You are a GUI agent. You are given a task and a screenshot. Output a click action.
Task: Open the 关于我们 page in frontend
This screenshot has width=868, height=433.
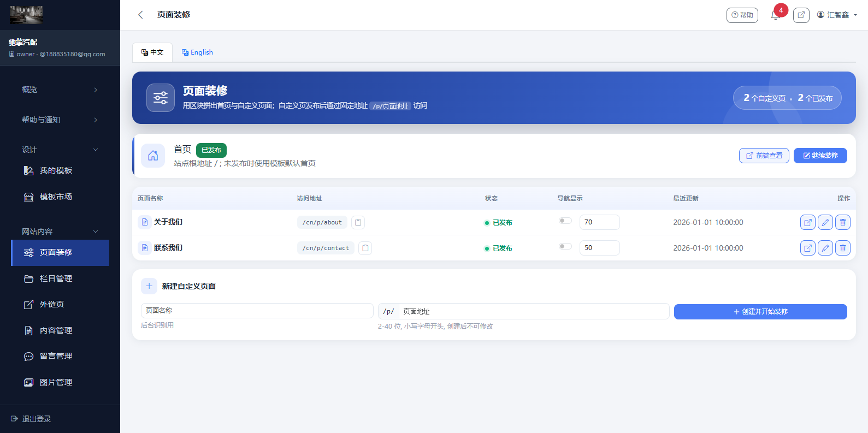click(807, 222)
